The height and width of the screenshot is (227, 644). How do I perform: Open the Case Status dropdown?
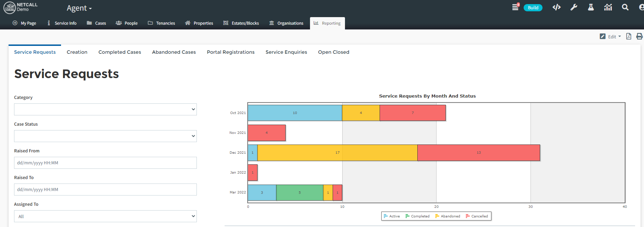(105, 136)
